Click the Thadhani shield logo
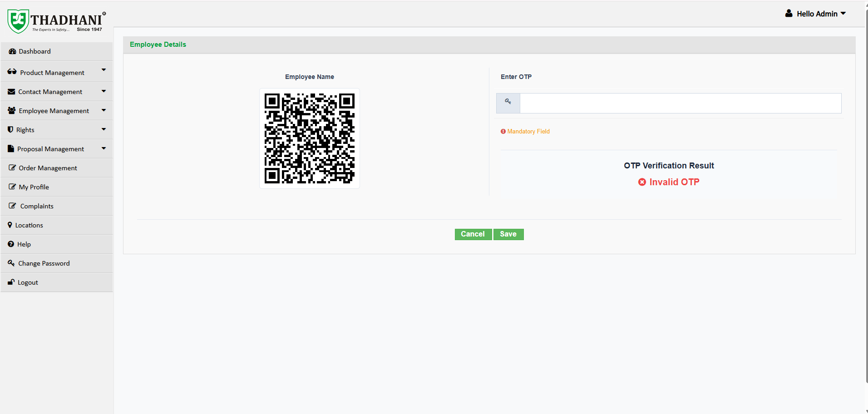Image resolution: width=868 pixels, height=414 pixels. [x=18, y=21]
